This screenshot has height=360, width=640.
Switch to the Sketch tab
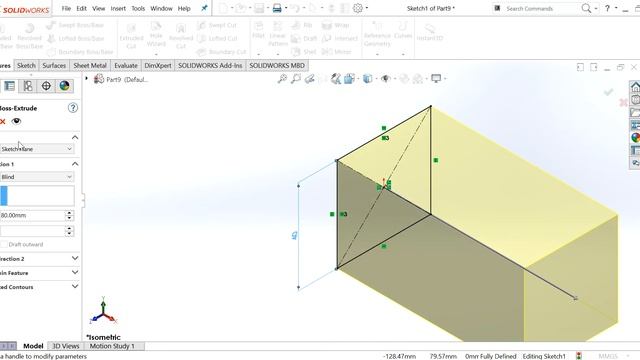[26, 65]
